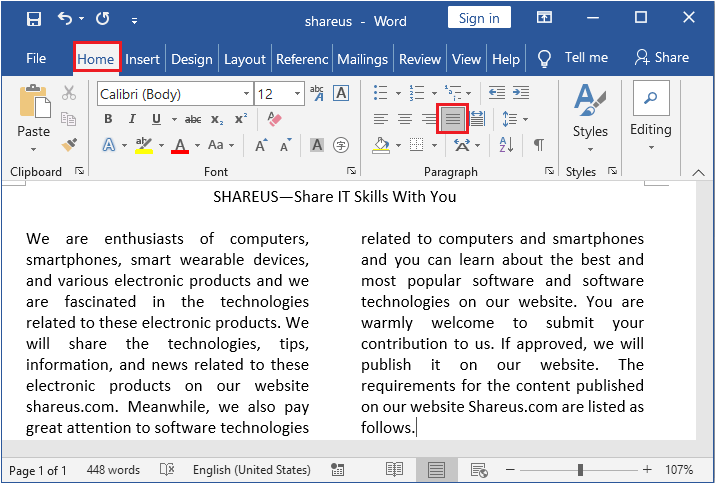Click Character Shading icon
This screenshot has width=717, height=484.
317,145
